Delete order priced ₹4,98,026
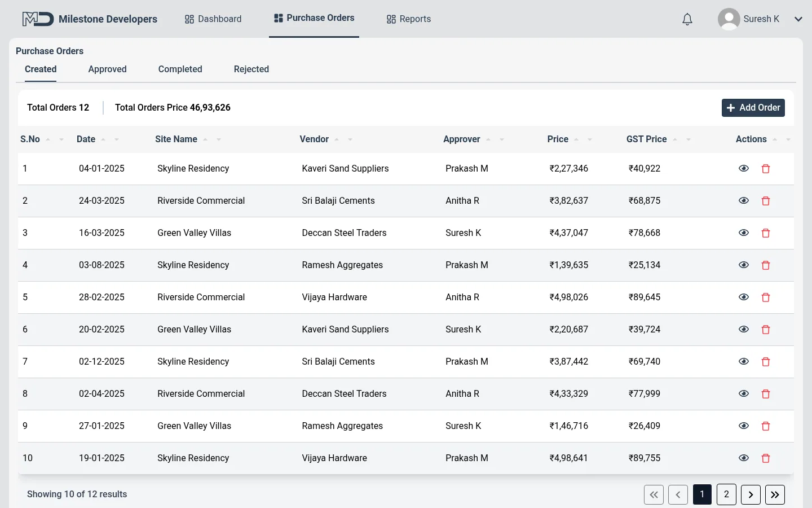This screenshot has width=812, height=508. 766,297
